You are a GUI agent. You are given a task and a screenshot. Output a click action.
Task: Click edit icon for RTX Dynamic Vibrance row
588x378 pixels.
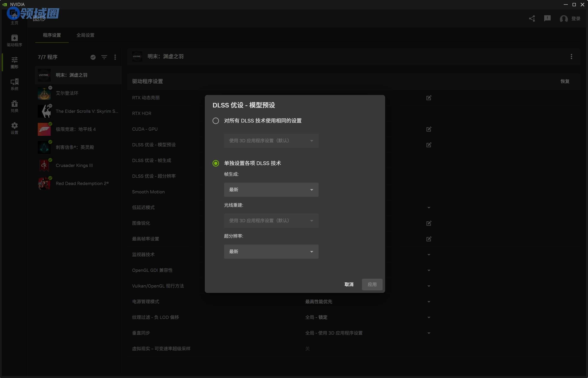[429, 98]
